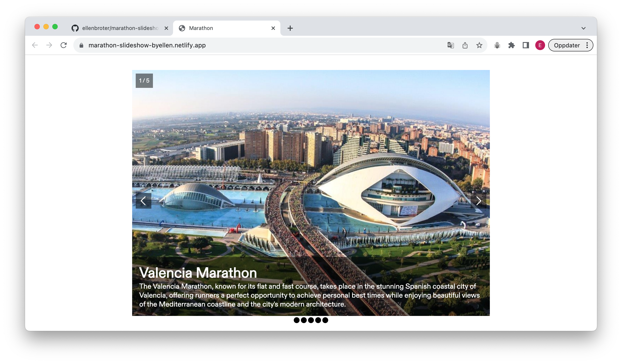Select the fifth slideshow dot
The height and width of the screenshot is (364, 622).
pos(325,320)
